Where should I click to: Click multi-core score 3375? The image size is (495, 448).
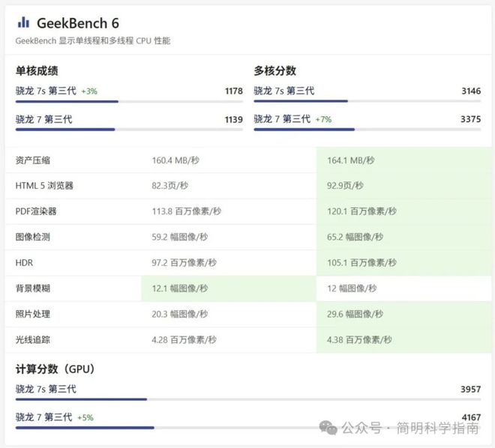(471, 119)
